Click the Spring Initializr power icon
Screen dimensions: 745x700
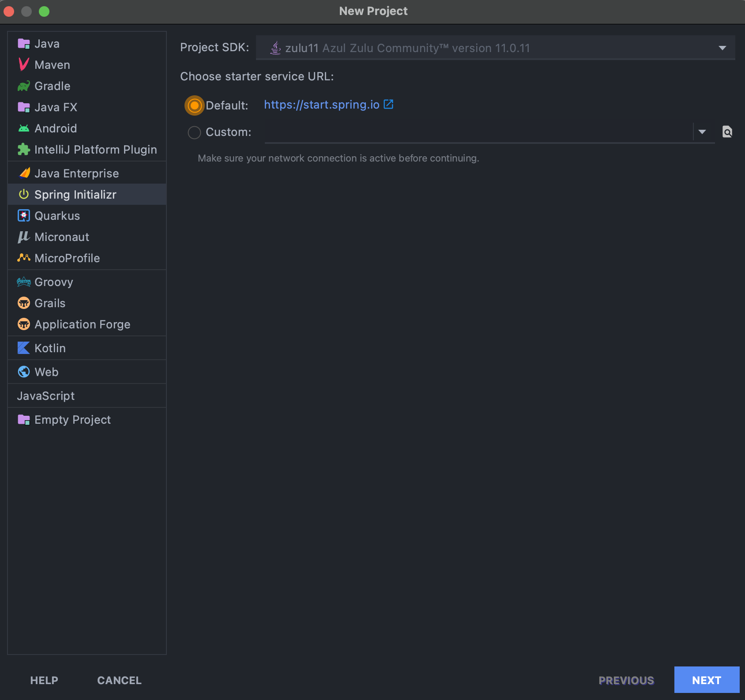tap(24, 194)
